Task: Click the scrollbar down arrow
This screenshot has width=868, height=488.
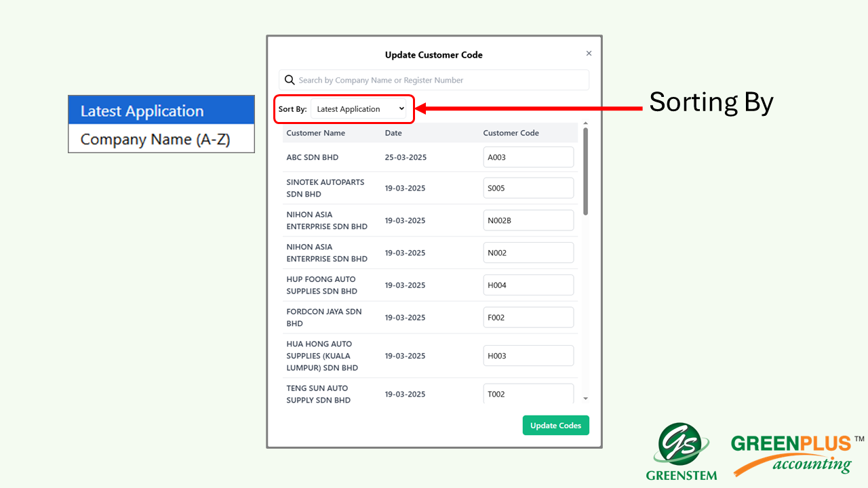Action: 585,399
